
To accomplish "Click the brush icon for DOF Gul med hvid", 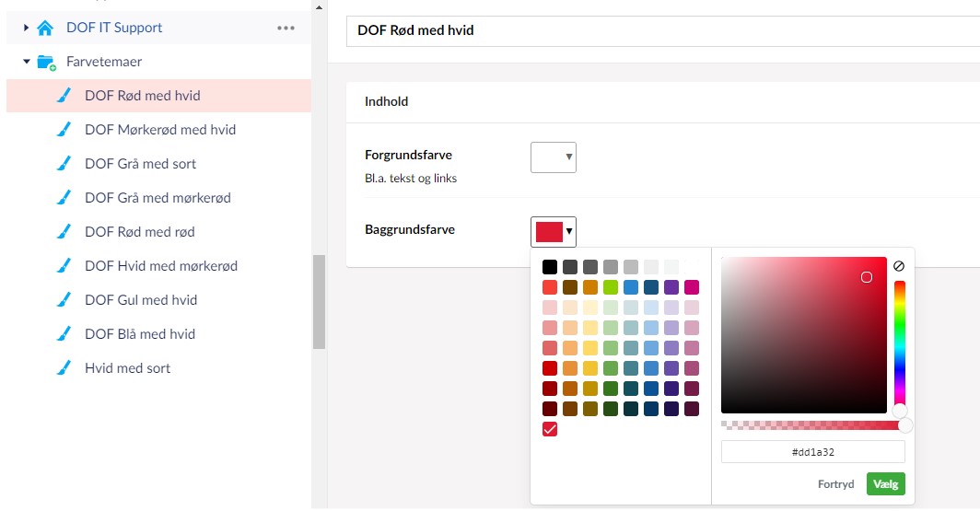I will coord(64,300).
